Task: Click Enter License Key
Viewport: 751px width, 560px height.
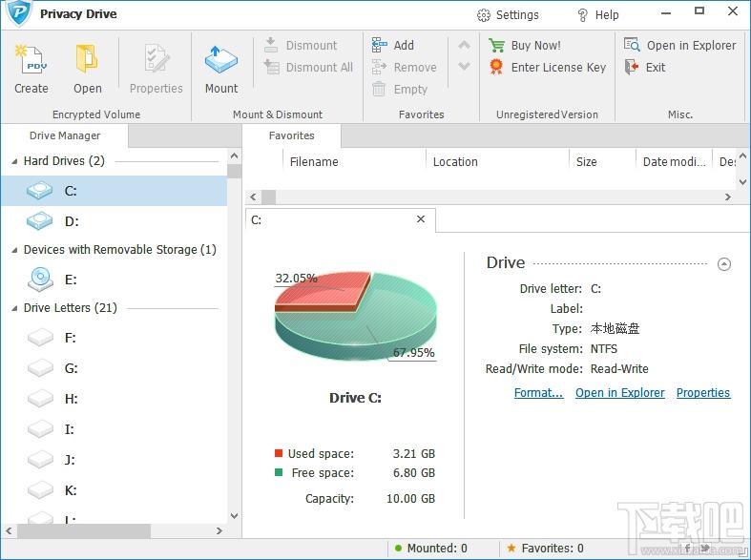Action: (548, 67)
